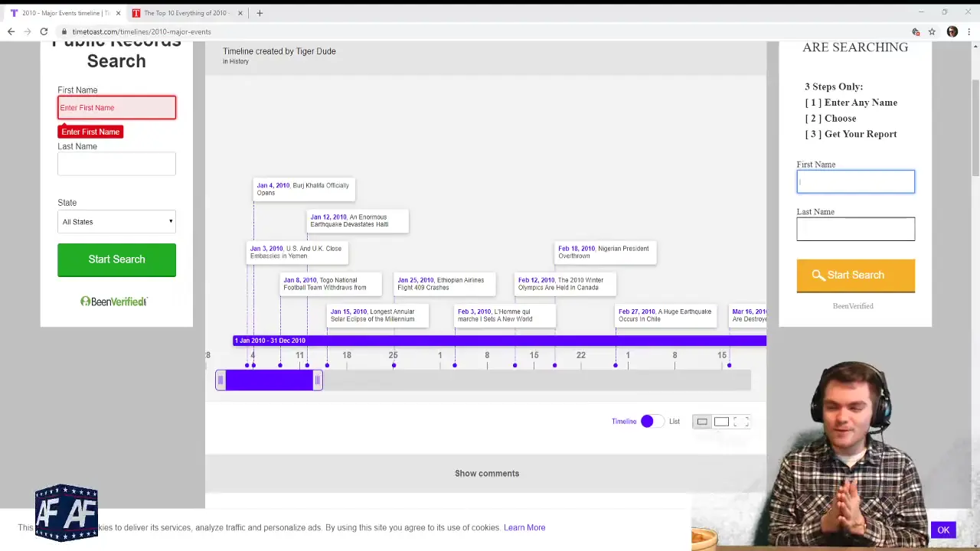Open a new browser tab
The height and width of the screenshot is (551, 980).
[260, 13]
